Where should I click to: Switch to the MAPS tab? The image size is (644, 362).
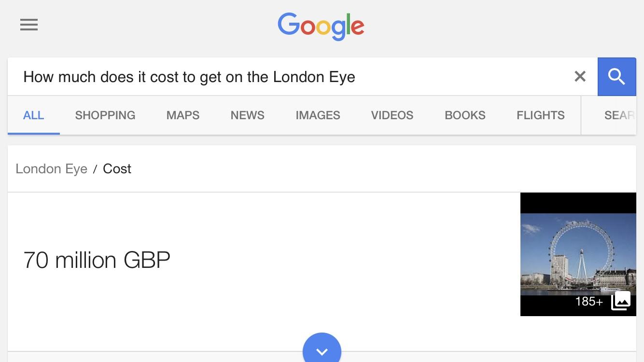click(183, 115)
